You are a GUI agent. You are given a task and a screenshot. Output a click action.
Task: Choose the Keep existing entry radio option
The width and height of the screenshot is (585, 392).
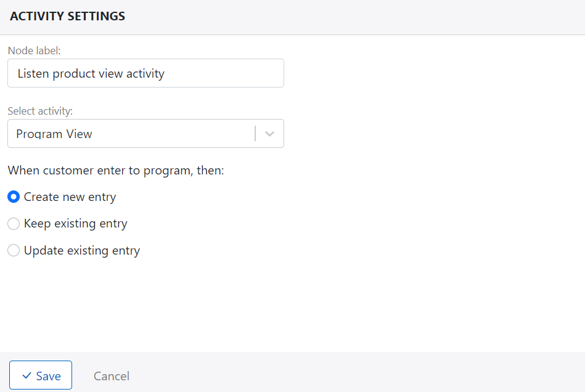(x=14, y=224)
